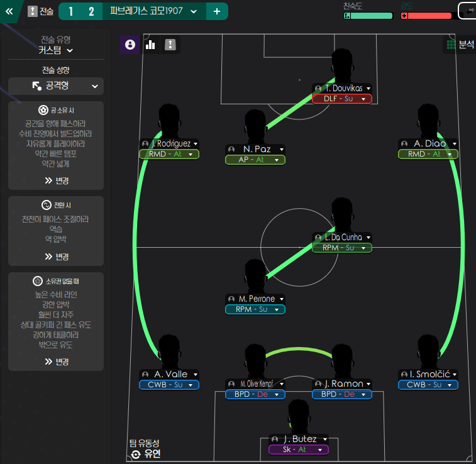476x464 pixels.
Task: Open J. Ramon player dropdown
Action: pos(368,384)
